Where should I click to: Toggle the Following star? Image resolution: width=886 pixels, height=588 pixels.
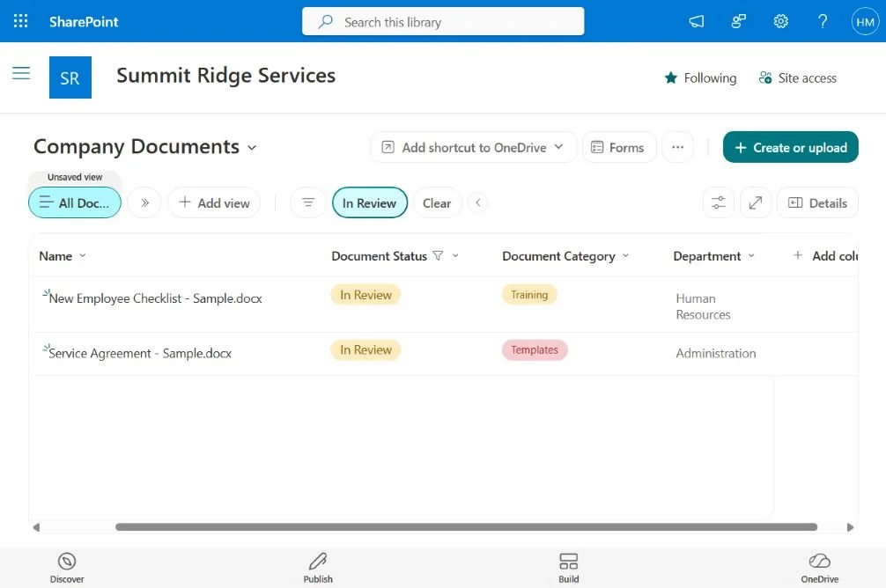pos(701,78)
